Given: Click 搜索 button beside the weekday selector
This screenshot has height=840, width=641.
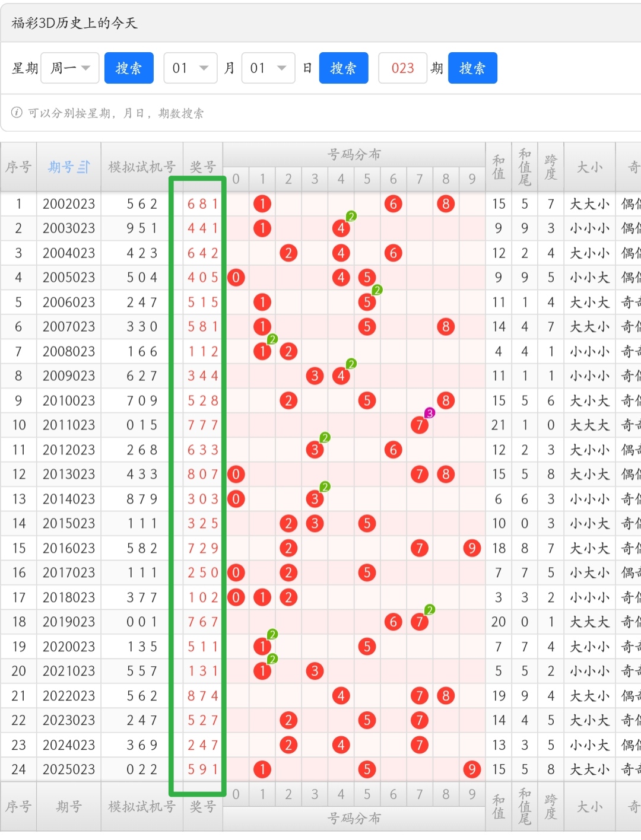Looking at the screenshot, I should click(129, 68).
